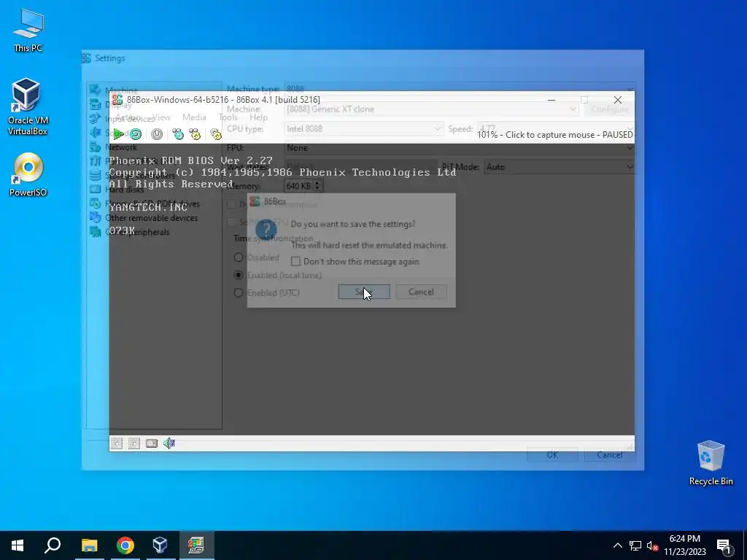The width and height of the screenshot is (747, 560).
Task: Click the Configure button beside Machine
Action: pos(610,109)
